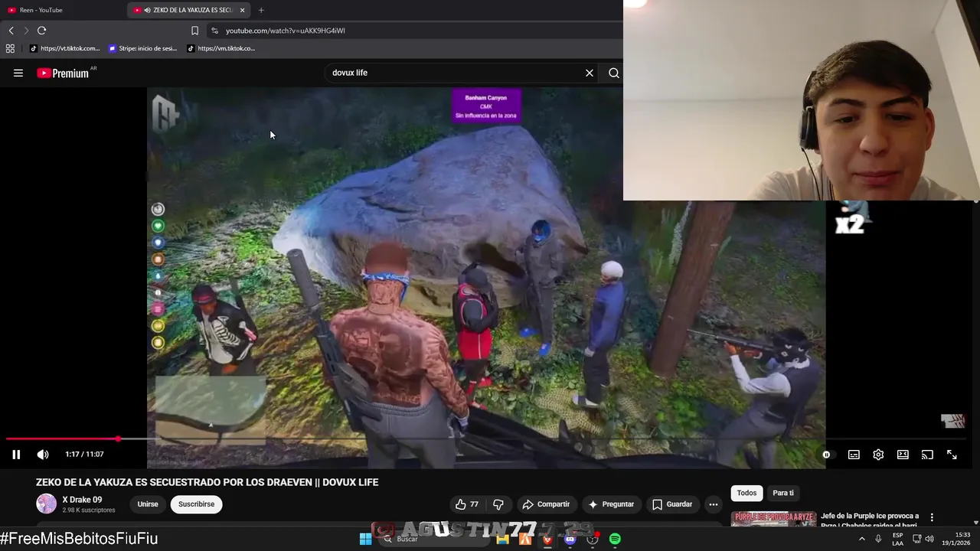Screen dimensions: 980x551
Task: Open File Explorer from the taskbar
Action: (x=502, y=539)
